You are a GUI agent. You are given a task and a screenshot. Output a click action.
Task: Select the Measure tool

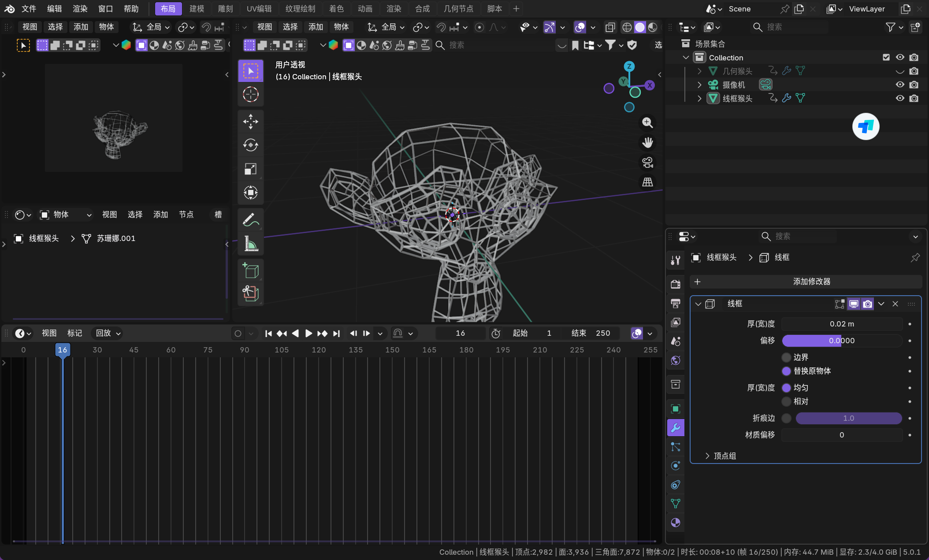[250, 244]
